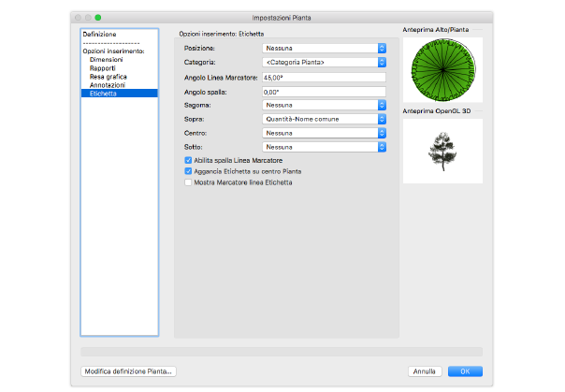The width and height of the screenshot is (565, 392).
Task: Confirm with the OK button
Action: click(x=465, y=371)
